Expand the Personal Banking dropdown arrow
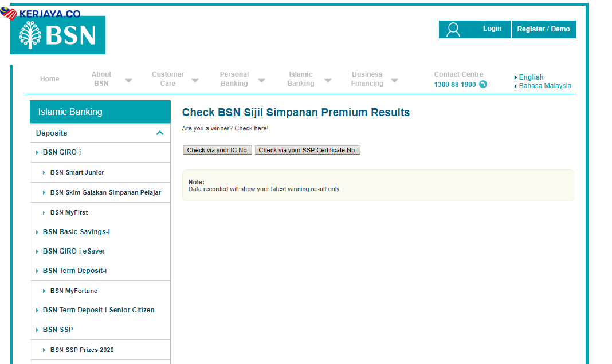 tap(261, 81)
